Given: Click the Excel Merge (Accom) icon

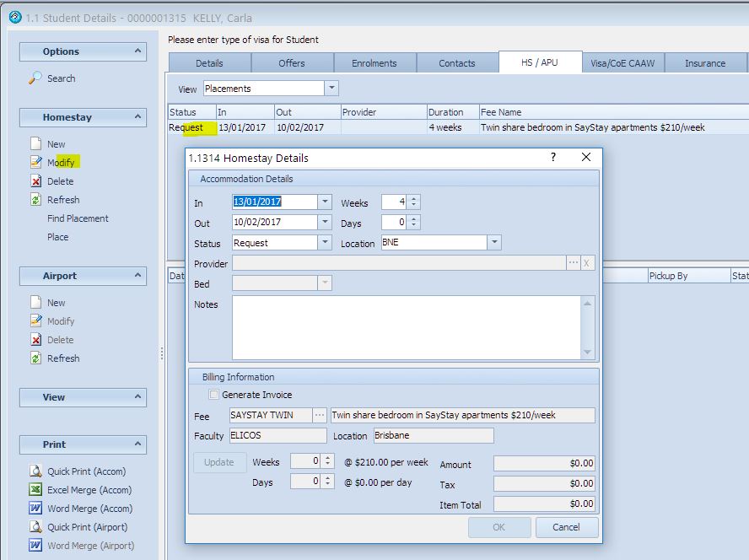Looking at the screenshot, I should coord(35,490).
